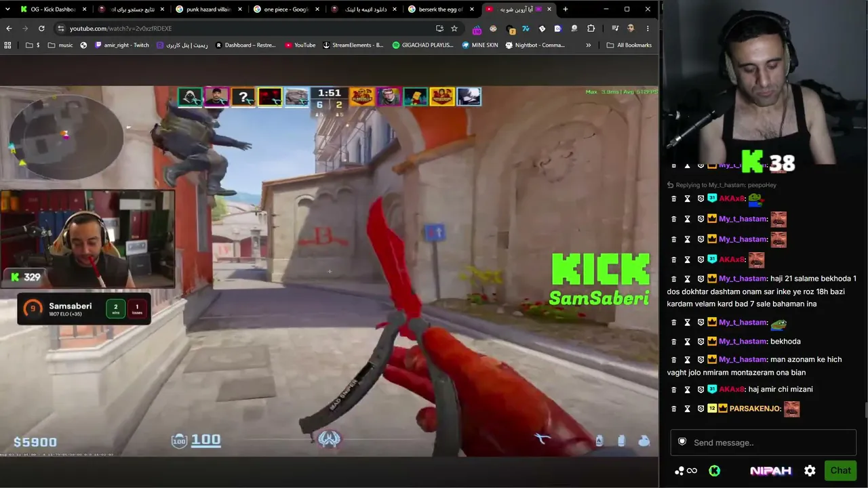Viewport: 868px width, 488px height.
Task: Open the All Bookmarks folder
Action: point(629,45)
